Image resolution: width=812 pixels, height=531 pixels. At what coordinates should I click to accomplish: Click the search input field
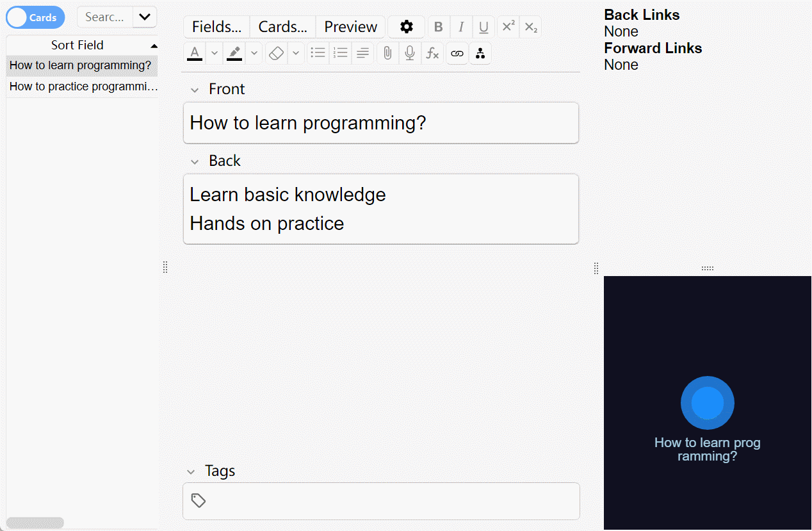coord(105,17)
